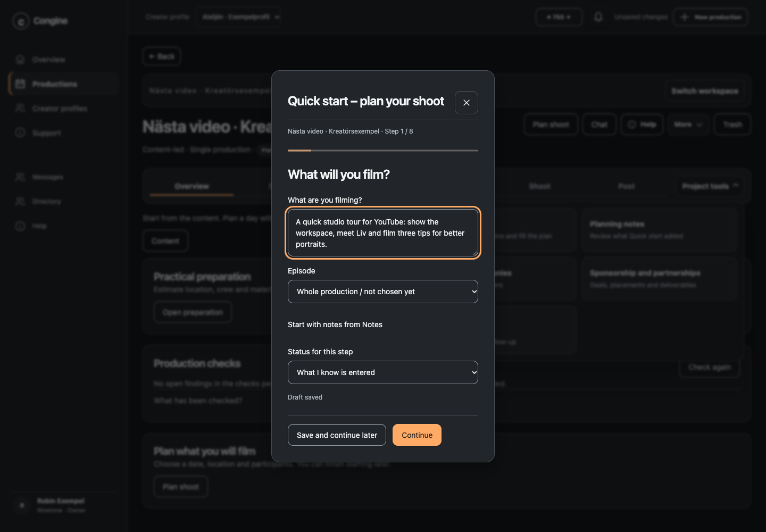The image size is (766, 532).
Task: Click the Support icon in the sidebar
Action: tap(20, 132)
